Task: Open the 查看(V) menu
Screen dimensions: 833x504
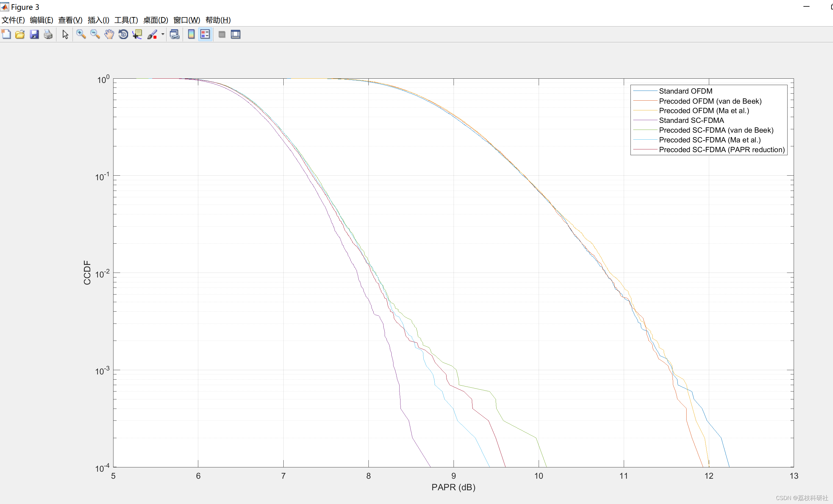Action: coord(70,20)
